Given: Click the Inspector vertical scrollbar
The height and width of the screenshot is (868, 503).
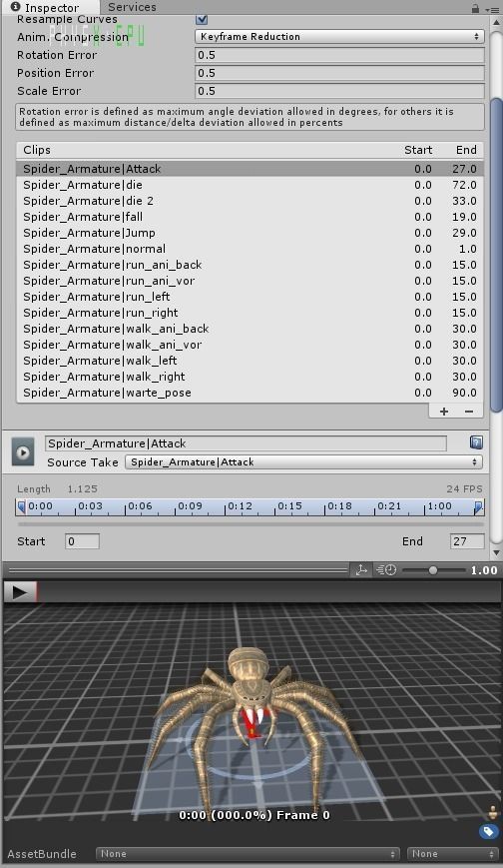Looking at the screenshot, I should point(496,255).
